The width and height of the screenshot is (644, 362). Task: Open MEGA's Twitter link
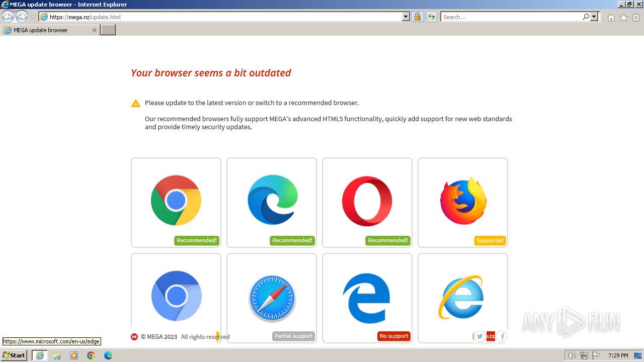[480, 336]
